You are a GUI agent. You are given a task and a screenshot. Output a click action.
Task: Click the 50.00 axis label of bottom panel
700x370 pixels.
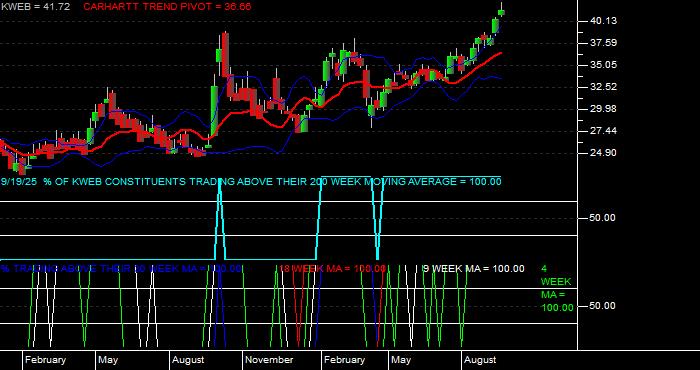pos(603,306)
